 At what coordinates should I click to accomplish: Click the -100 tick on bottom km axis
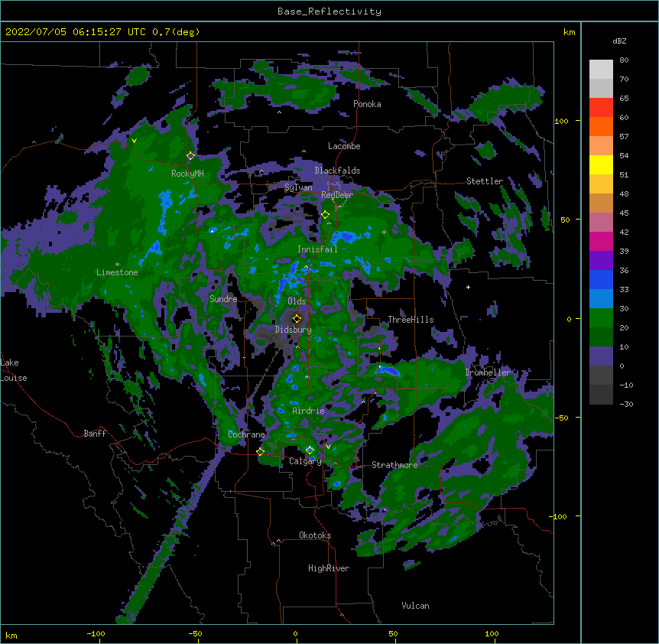click(96, 633)
